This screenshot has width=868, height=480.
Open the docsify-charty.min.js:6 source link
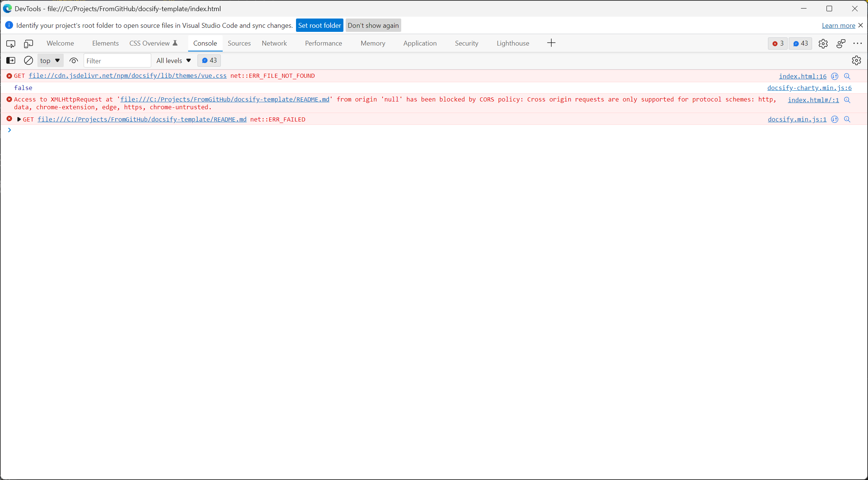pyautogui.click(x=809, y=88)
